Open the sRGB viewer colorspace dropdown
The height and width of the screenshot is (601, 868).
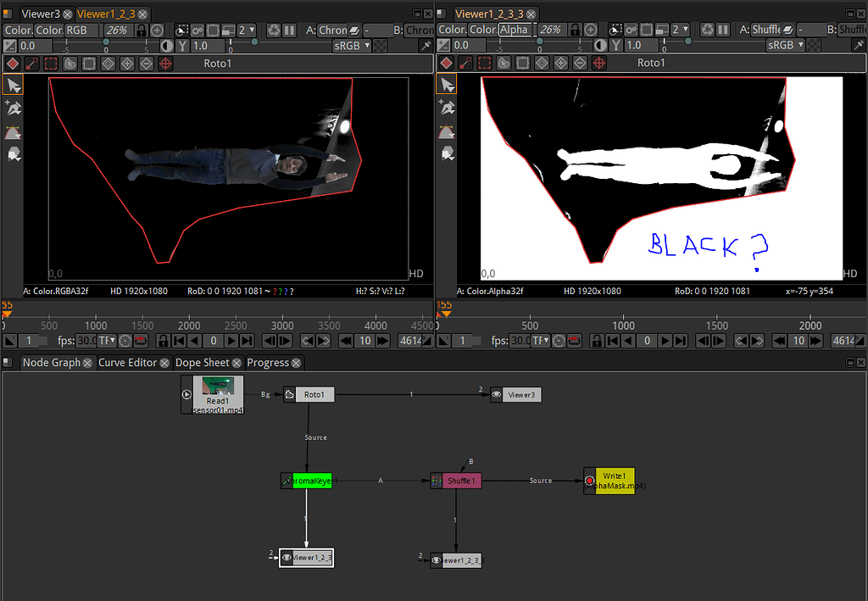point(349,45)
